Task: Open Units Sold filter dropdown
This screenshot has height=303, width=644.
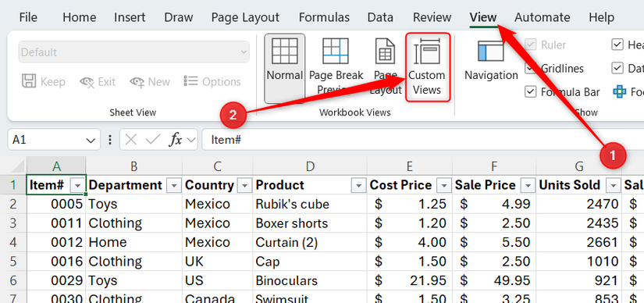Action: [614, 186]
